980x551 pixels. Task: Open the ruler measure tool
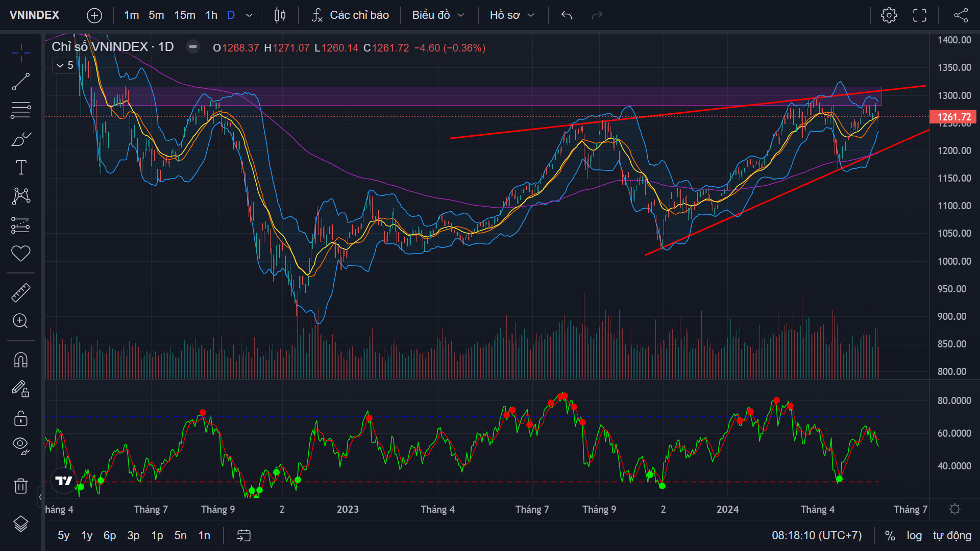point(21,292)
